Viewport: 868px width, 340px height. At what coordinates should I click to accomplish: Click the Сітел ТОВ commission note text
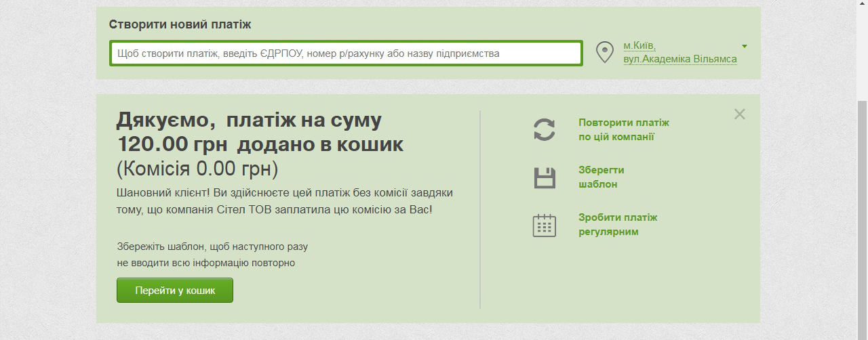pos(285,201)
